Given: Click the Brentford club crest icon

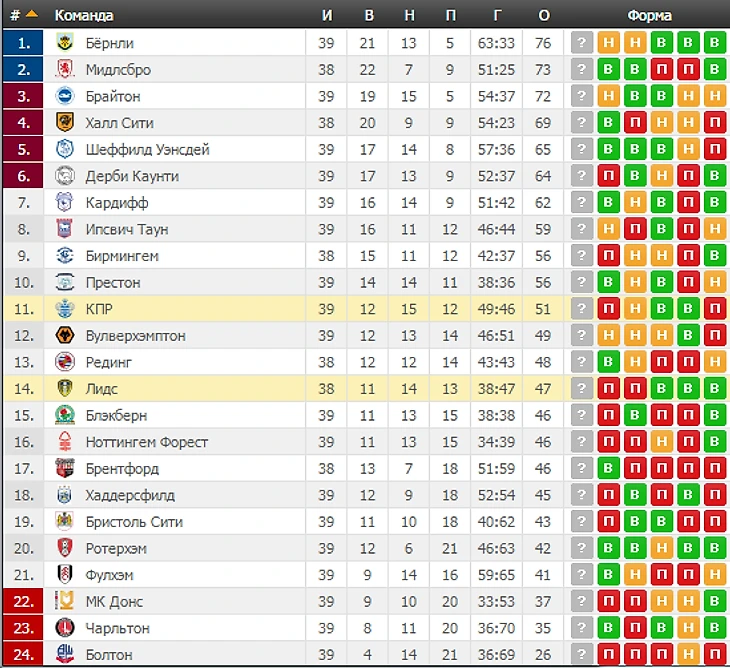Looking at the screenshot, I should pyautogui.click(x=65, y=468).
